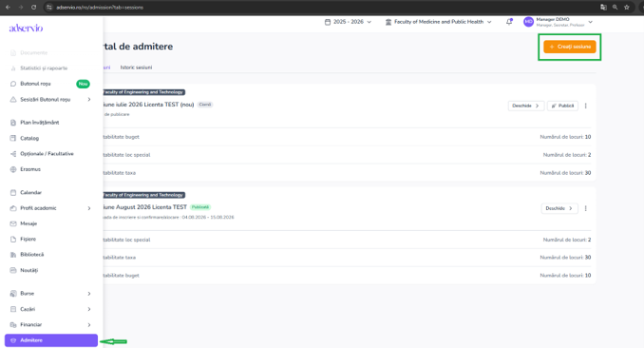Expand the Burse sidebar submenu
644x348 pixels.
pyautogui.click(x=89, y=294)
